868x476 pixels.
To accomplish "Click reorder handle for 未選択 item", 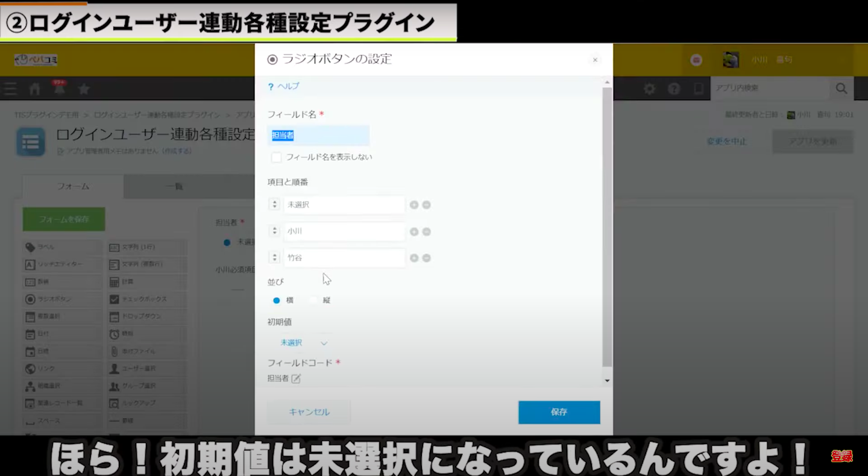I will pyautogui.click(x=274, y=205).
